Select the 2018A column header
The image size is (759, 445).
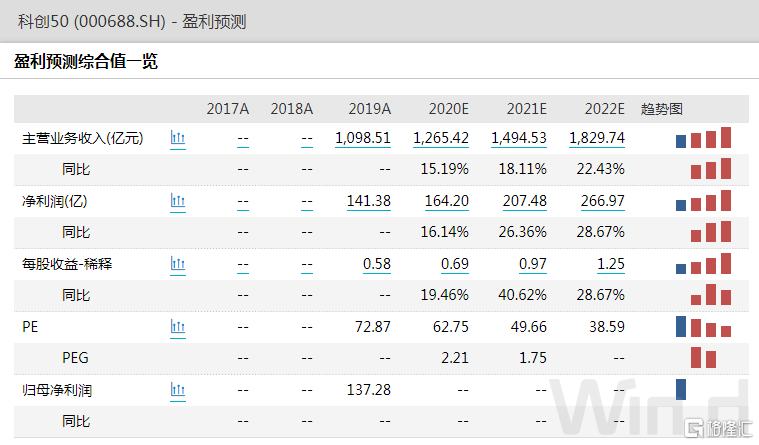coord(291,109)
